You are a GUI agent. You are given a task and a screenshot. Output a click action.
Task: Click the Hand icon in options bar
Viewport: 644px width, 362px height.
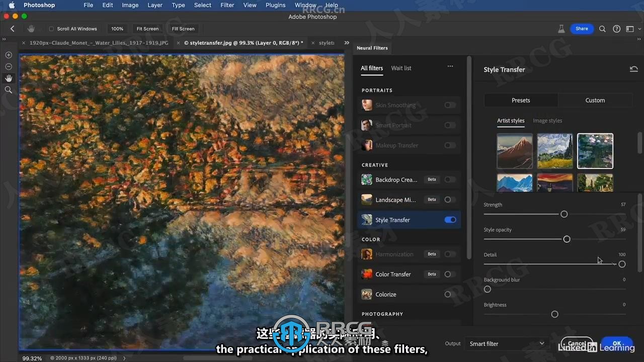pos(31,29)
